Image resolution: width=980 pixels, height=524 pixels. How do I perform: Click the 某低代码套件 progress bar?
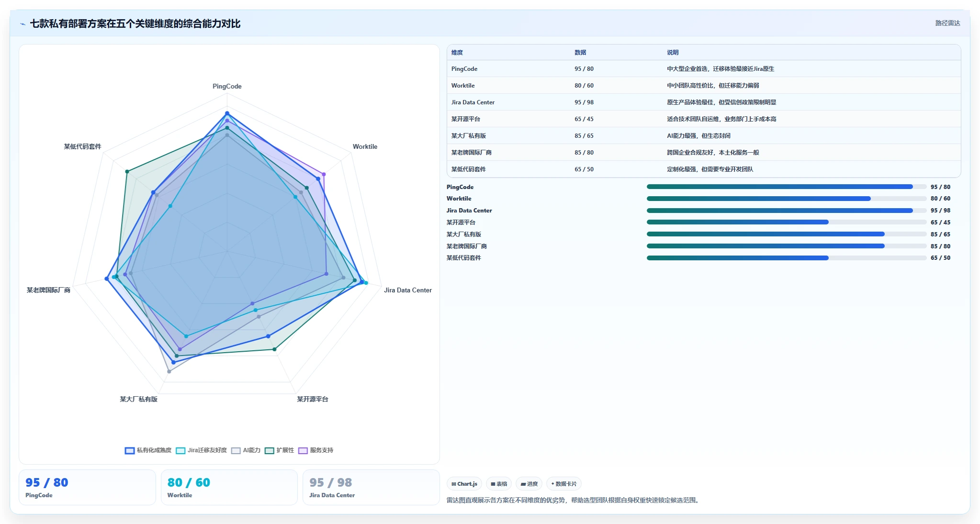click(787, 258)
